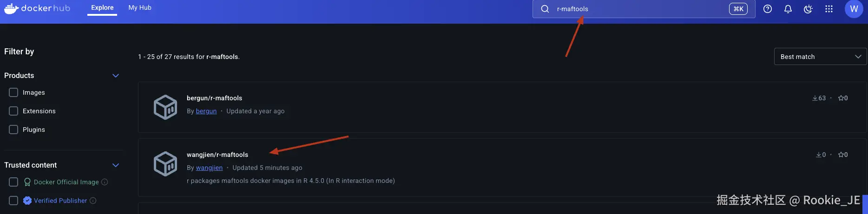Click the r-maftools search field
This screenshot has width=868, height=214.
point(637,9)
